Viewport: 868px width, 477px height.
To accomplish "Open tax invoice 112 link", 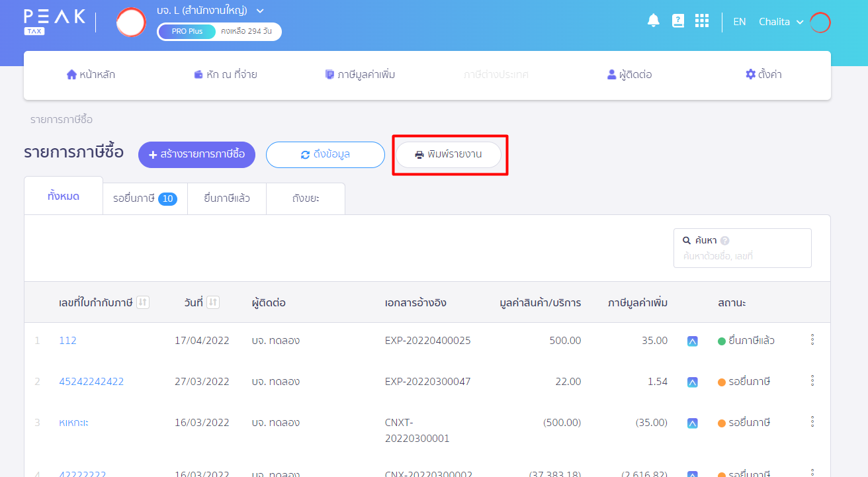I will pyautogui.click(x=67, y=341).
